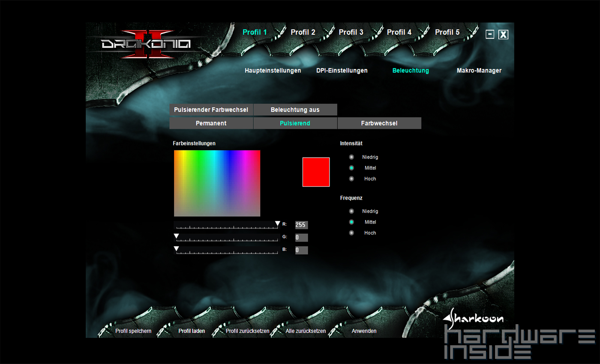Turn off lighting with Beleuchtung aus
600x364 pixels.
295,110
